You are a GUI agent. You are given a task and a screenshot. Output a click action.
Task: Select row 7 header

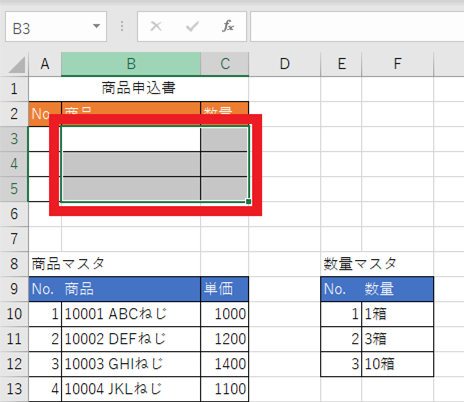14,239
